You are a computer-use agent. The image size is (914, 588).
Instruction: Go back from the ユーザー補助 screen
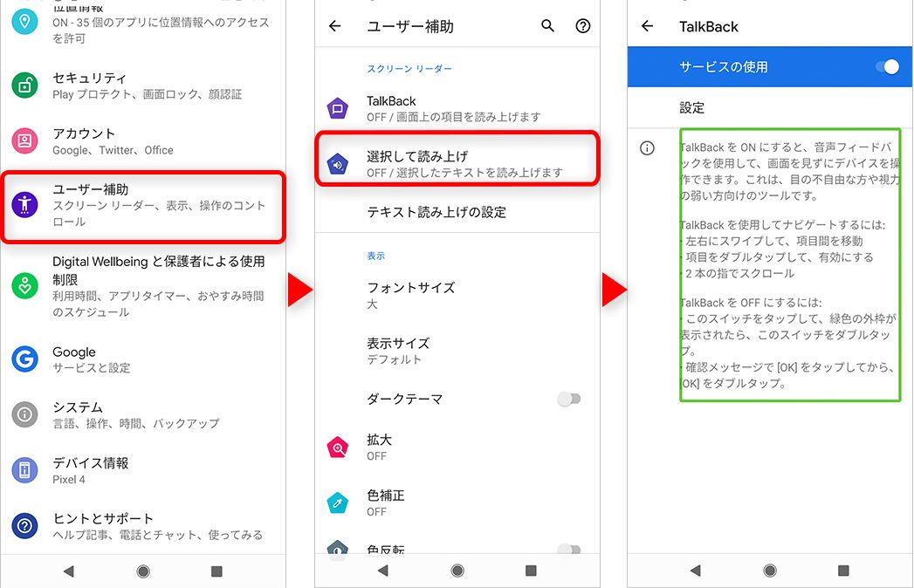click(x=334, y=25)
